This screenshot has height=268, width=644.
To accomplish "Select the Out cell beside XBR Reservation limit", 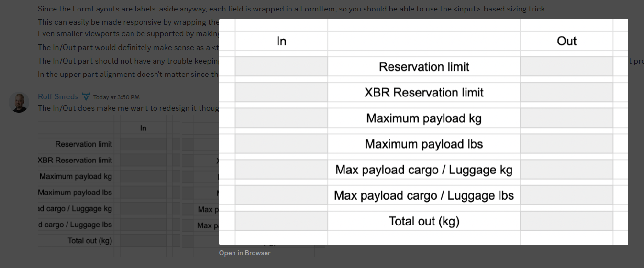I will [x=566, y=92].
